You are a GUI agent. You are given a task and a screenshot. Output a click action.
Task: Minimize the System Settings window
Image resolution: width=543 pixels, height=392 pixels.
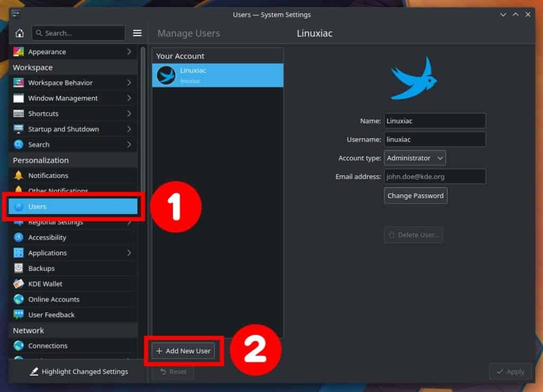pyautogui.click(x=503, y=14)
